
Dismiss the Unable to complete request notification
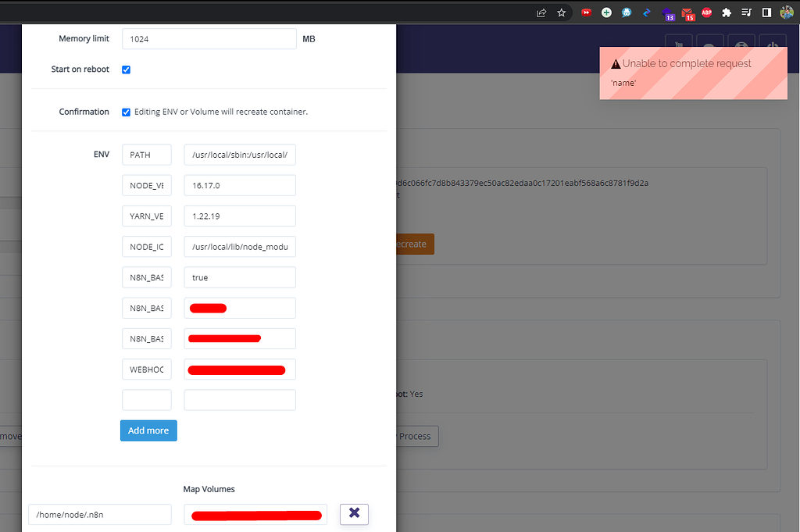point(693,73)
